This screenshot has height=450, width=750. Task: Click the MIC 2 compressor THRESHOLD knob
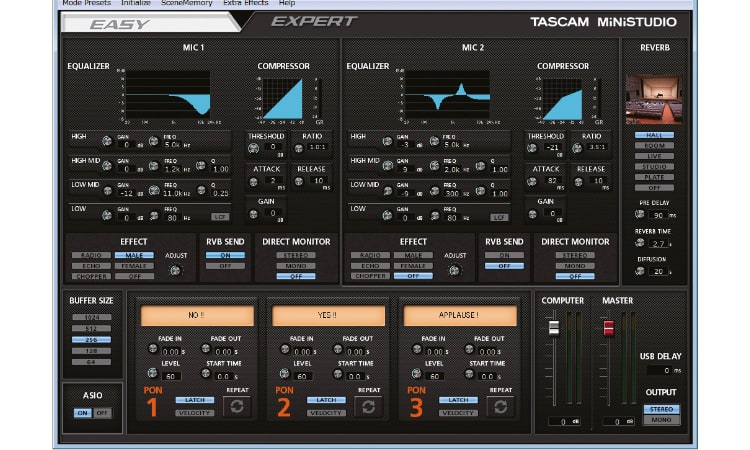[532, 148]
